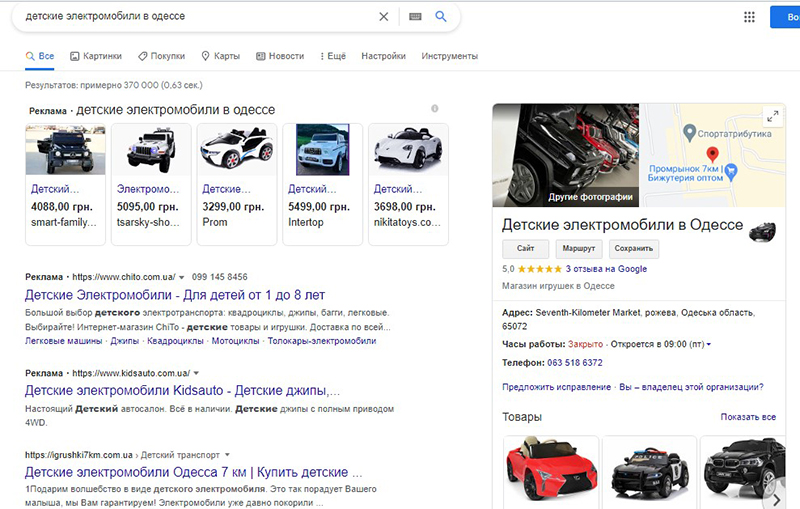The width and height of the screenshot is (800, 509).
Task: Click the Маршрут directions button
Action: click(x=579, y=248)
